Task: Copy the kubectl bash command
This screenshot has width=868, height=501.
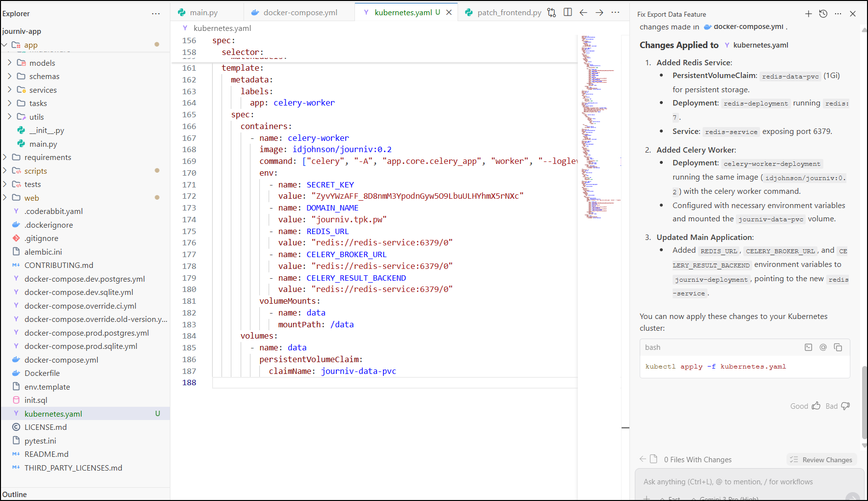Action: (x=838, y=347)
